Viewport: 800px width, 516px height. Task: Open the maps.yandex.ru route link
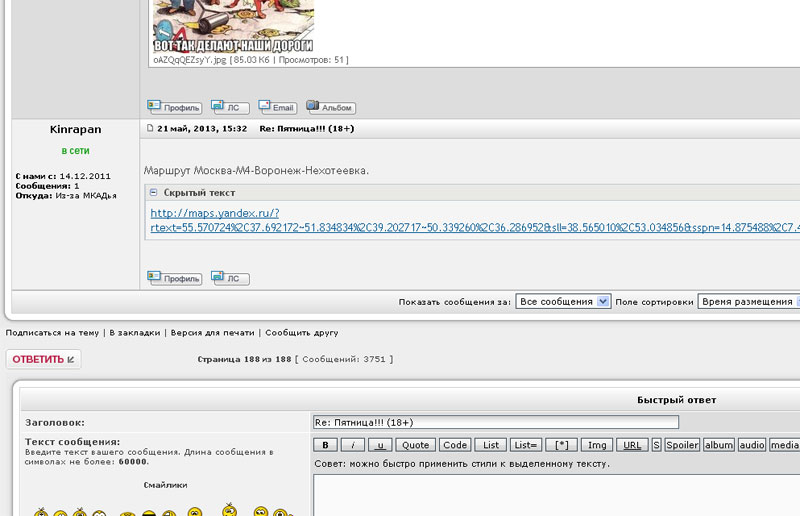pos(214,213)
